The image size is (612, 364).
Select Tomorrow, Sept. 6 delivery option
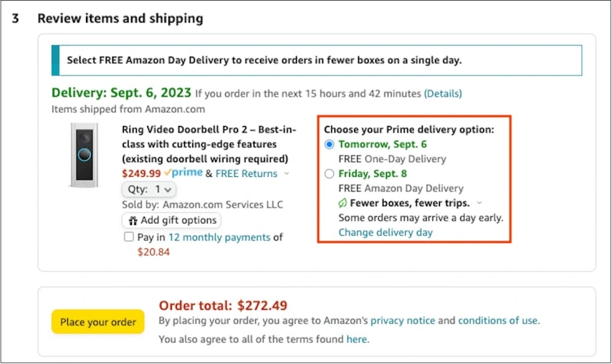pyautogui.click(x=329, y=144)
